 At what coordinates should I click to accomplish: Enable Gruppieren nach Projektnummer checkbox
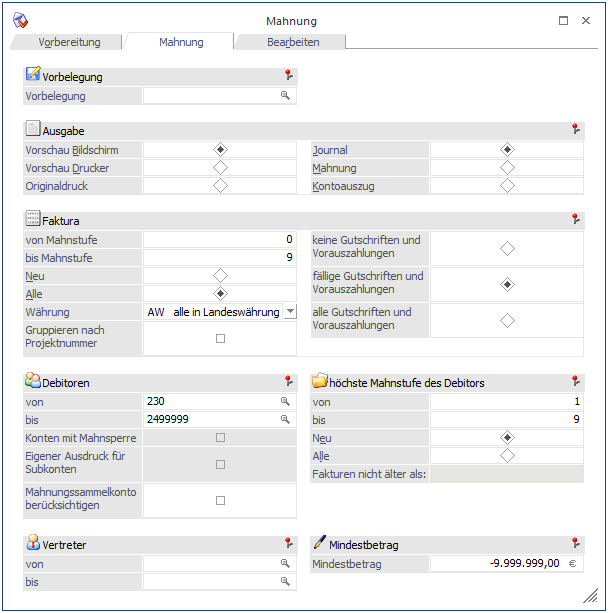pos(221,338)
